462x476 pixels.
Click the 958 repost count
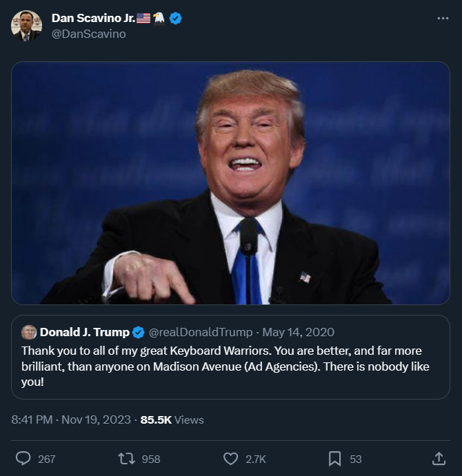tap(150, 459)
